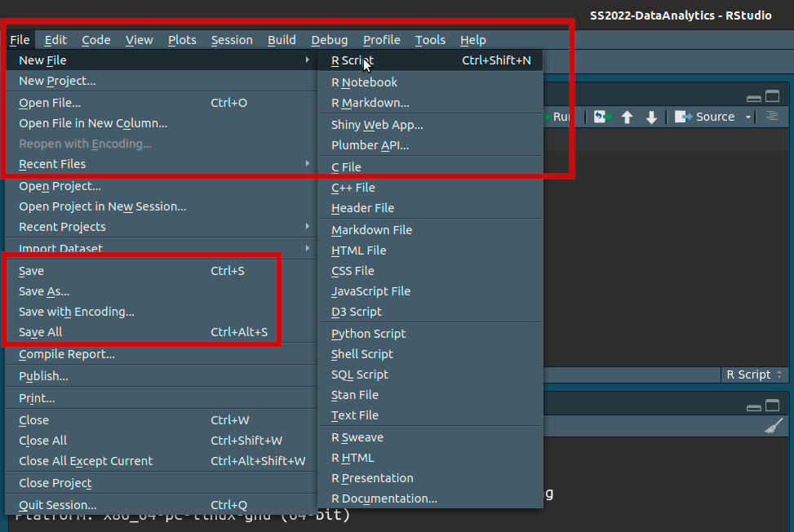794x532 pixels.
Task: Create a new Python Script file
Action: tap(368, 334)
